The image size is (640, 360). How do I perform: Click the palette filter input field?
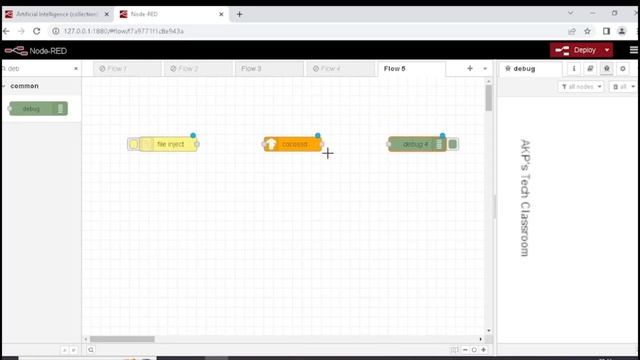[x=39, y=69]
